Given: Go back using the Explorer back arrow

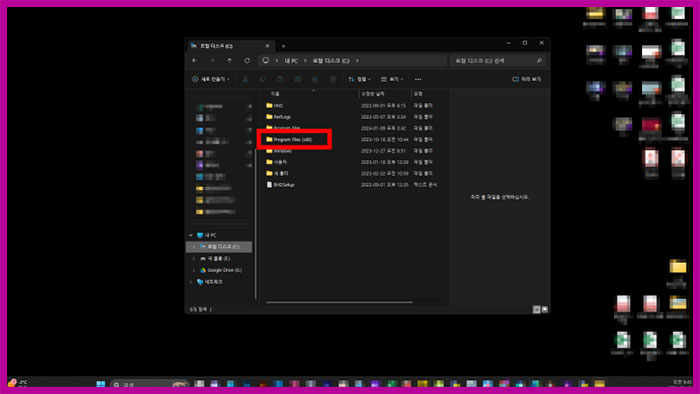Looking at the screenshot, I should [195, 61].
